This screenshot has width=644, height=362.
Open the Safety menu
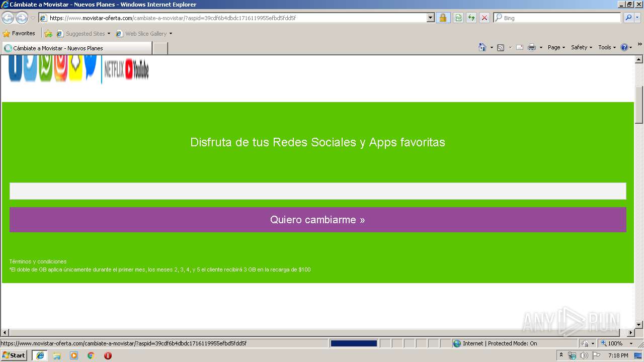[582, 47]
